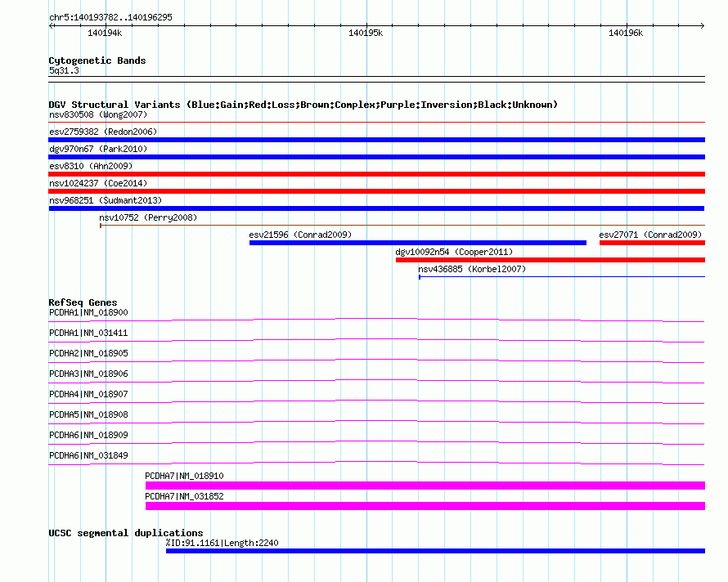Open variant esv2759382 (Redon2006) label
The height and width of the screenshot is (582, 728).
point(103,132)
